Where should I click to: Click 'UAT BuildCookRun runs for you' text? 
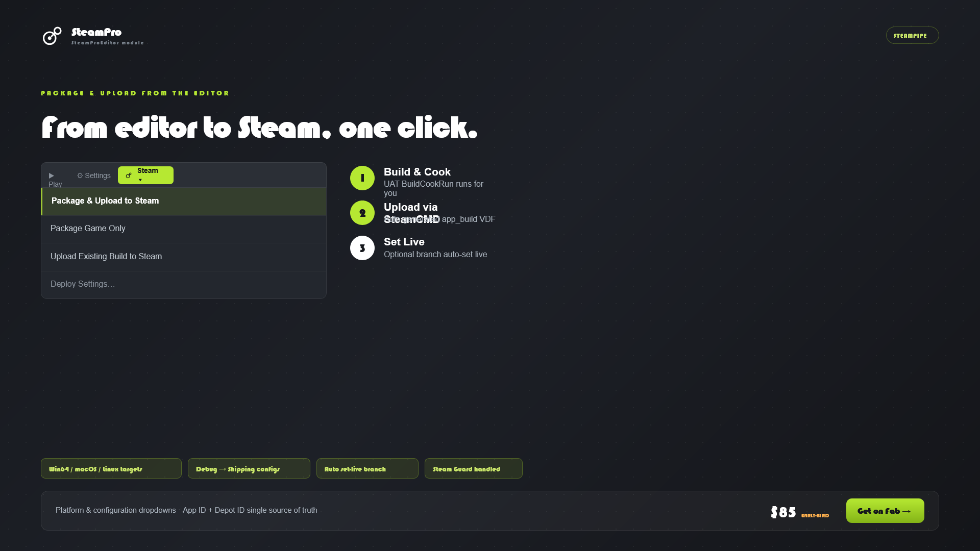click(434, 188)
